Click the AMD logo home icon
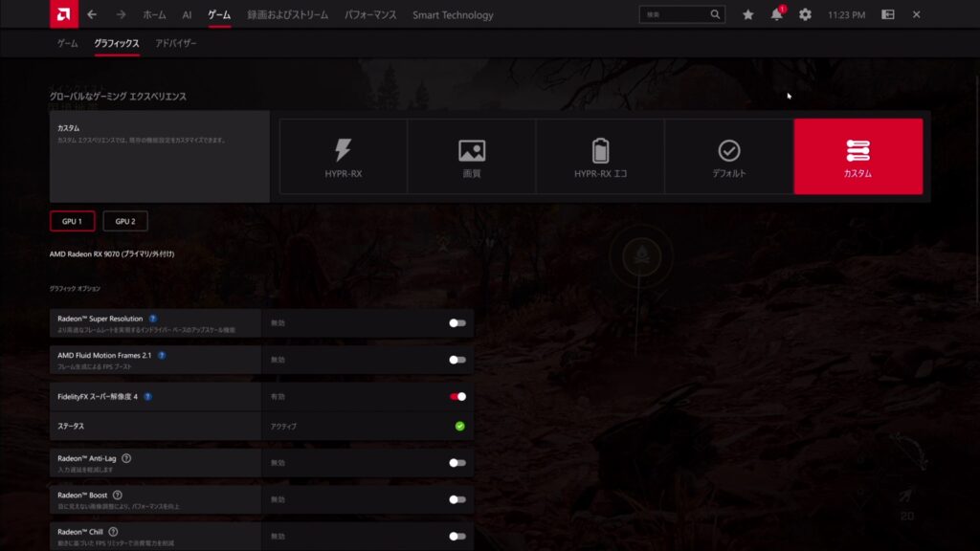 click(x=64, y=14)
